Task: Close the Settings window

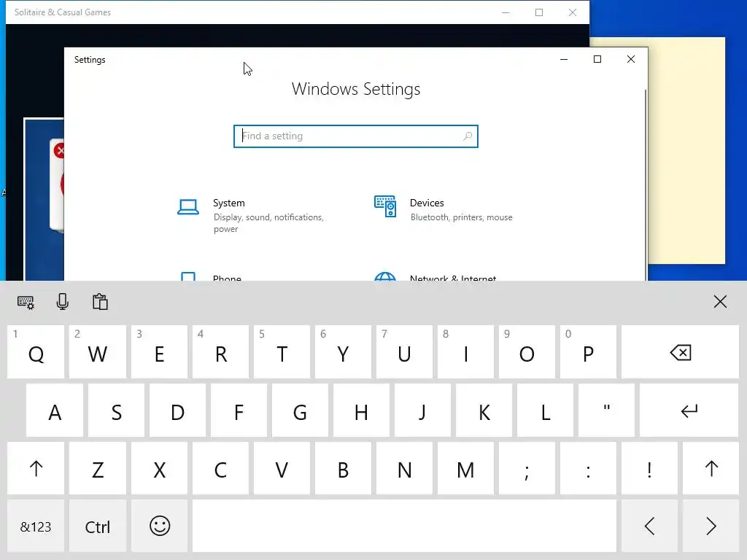Action: 631,59
